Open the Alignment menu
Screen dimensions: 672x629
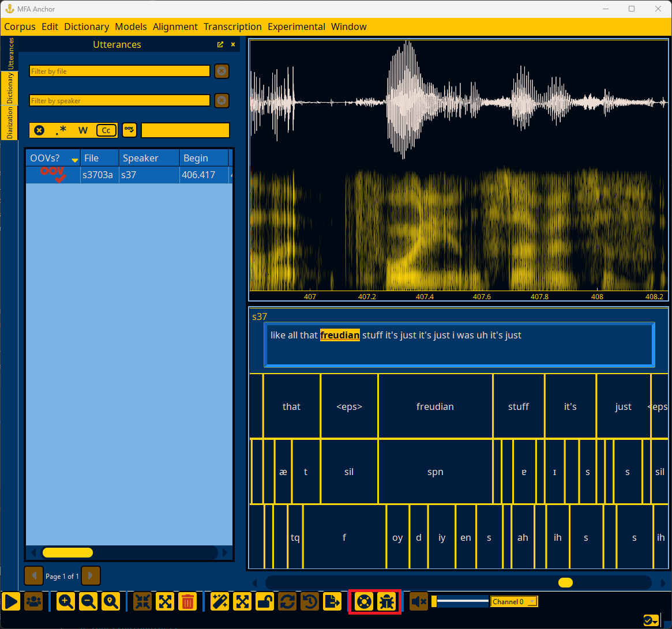click(175, 27)
